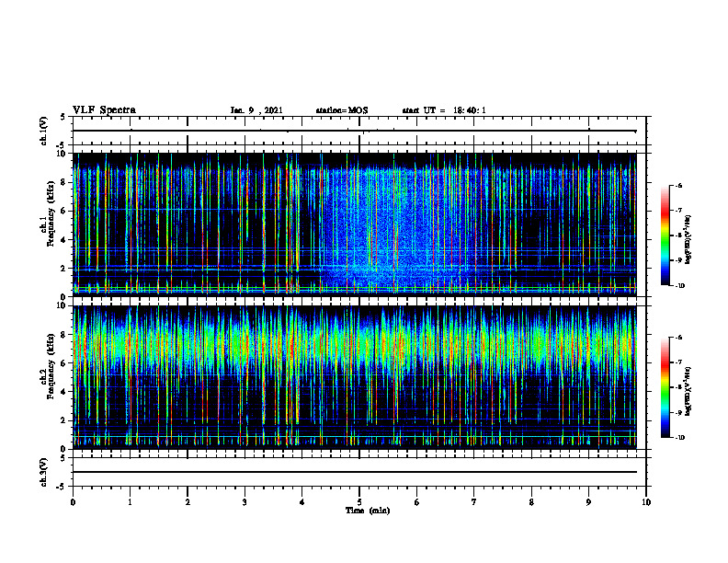Click time axis tick label "7"

point(474,502)
